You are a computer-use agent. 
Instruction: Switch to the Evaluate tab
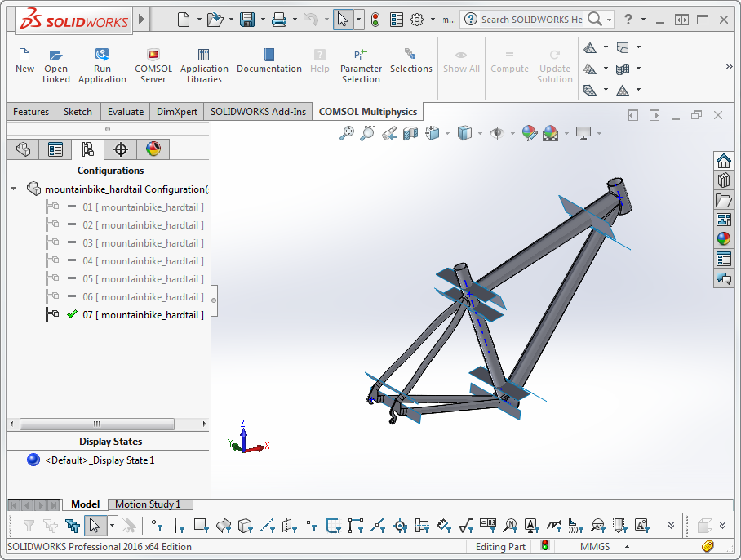tap(125, 112)
